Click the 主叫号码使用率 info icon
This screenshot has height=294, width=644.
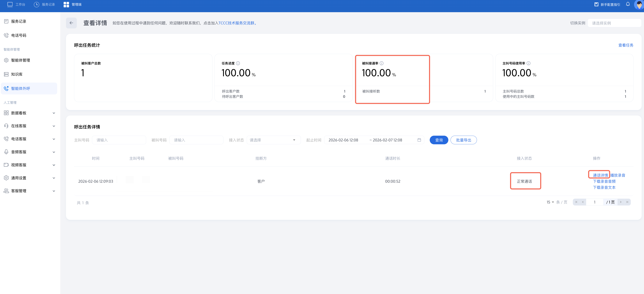coord(528,63)
